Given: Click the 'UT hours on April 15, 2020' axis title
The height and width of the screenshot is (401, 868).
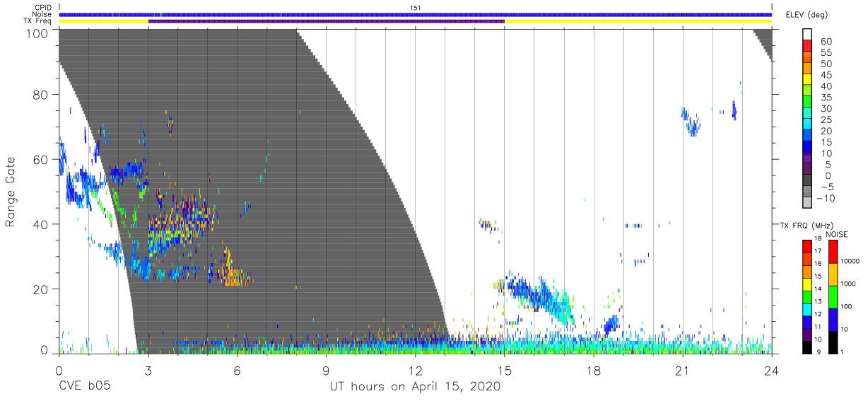Looking at the screenshot, I should tap(415, 387).
